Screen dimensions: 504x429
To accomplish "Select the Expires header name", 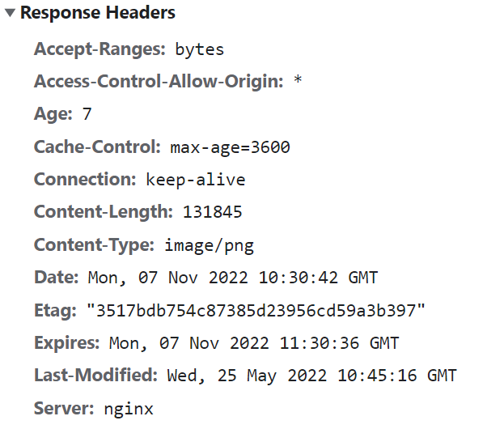I will [x=66, y=343].
